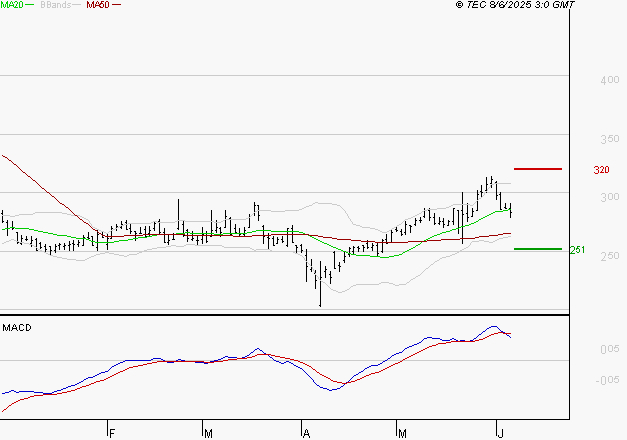Viewport: 627px width, 440px height.
Task: Click the MACD panel title
Action: pyautogui.click(x=16, y=327)
